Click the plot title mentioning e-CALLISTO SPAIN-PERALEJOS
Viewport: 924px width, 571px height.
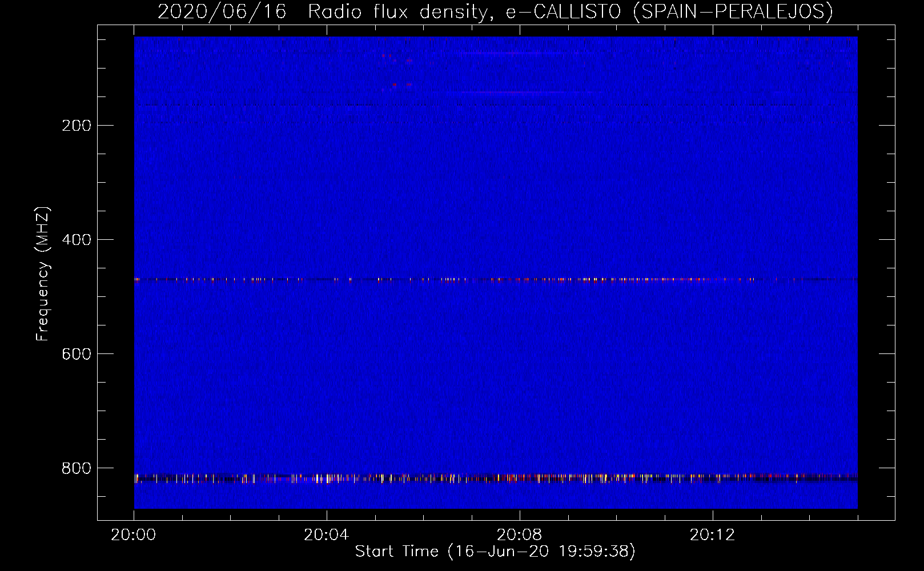pyautogui.click(x=495, y=11)
